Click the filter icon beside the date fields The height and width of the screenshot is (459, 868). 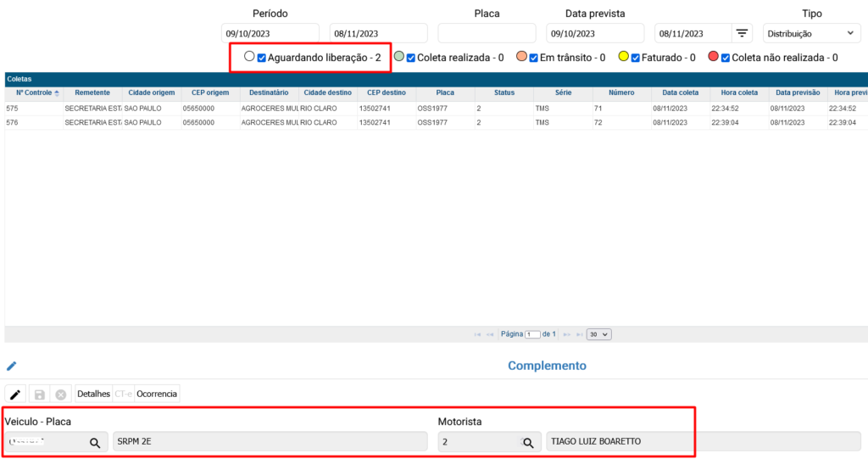[742, 33]
